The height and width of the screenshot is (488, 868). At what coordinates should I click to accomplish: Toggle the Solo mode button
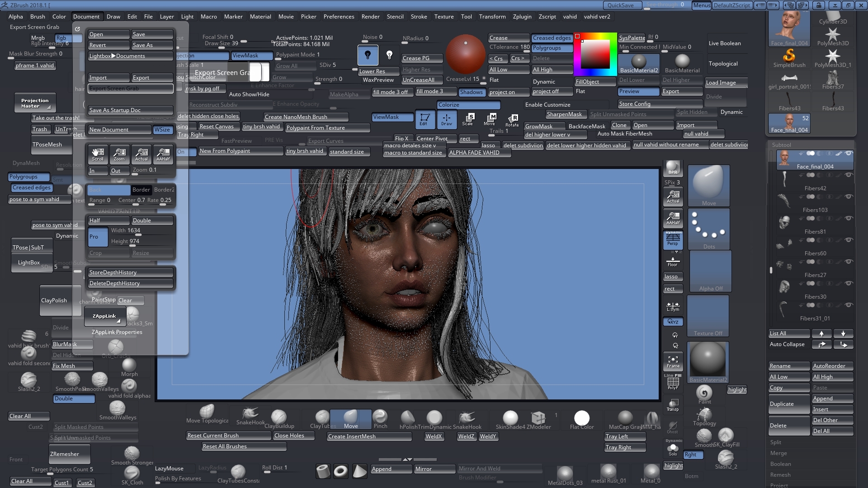[673, 450]
